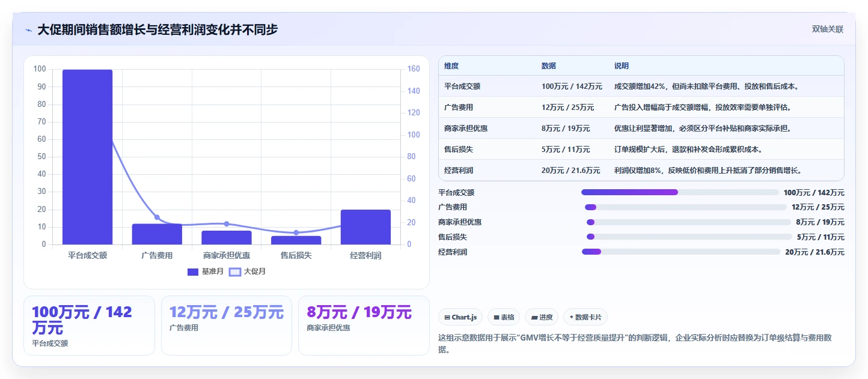Screen dimensions: 868x379
Task: Click the x-axis label 广告费用
Action: [157, 255]
